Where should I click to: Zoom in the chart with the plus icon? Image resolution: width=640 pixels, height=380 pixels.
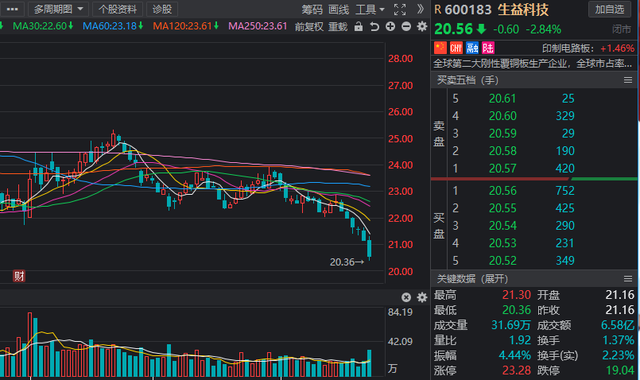[390, 27]
